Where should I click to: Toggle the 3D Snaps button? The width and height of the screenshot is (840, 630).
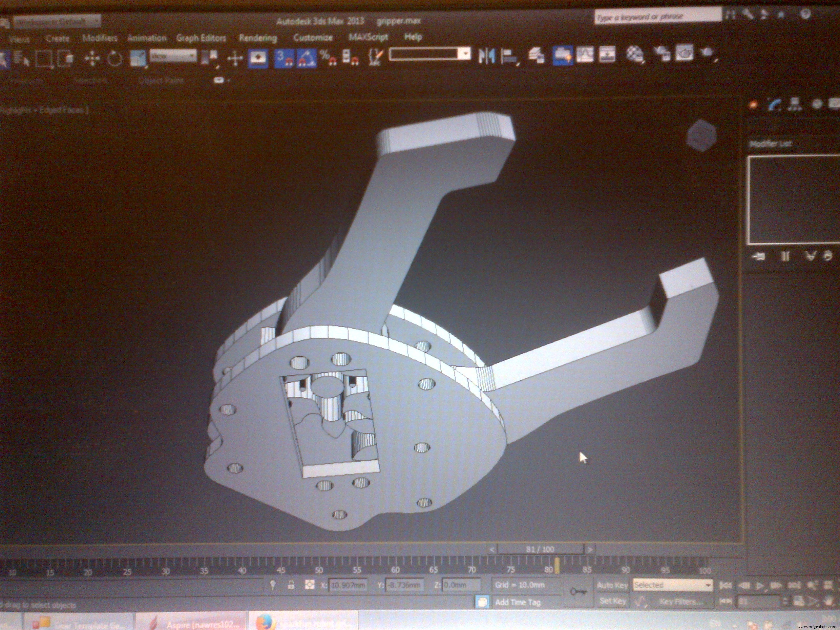tap(284, 59)
